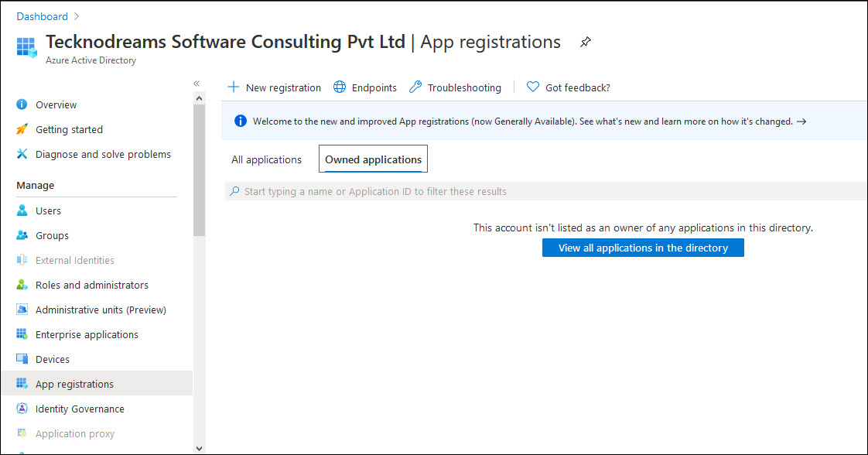Open the Troubleshooting wrench icon
Screen dimensions: 868x455
pyautogui.click(x=415, y=87)
